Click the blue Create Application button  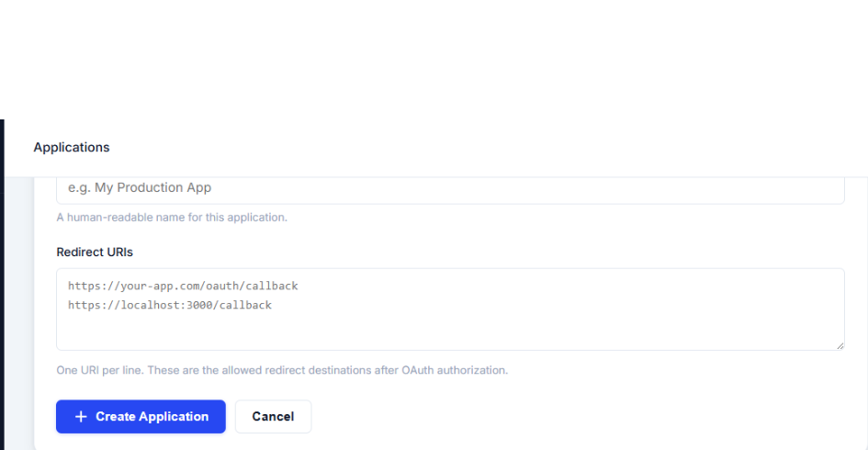pos(141,416)
